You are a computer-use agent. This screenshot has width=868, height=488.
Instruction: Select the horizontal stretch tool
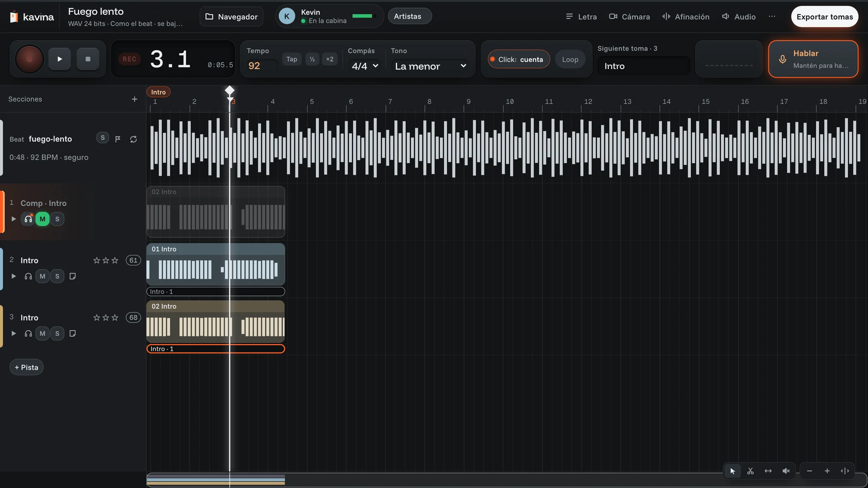click(x=768, y=471)
